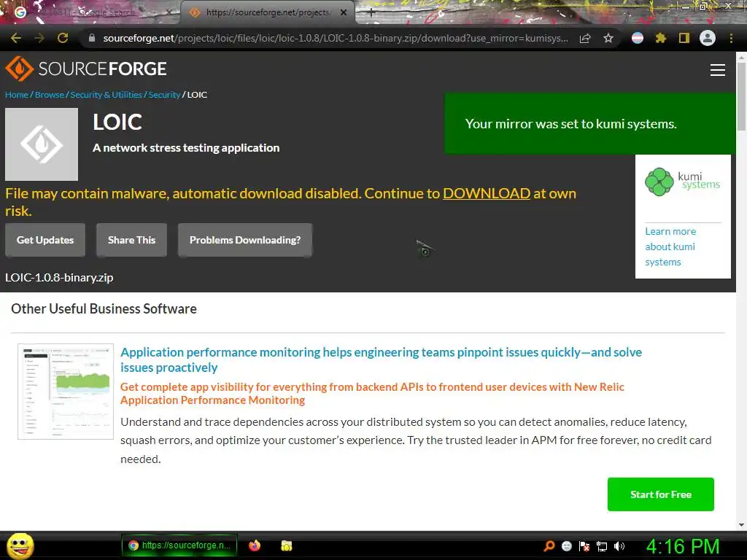Viewport: 747px width, 560px height.
Task: Click the network tray icon
Action: click(602, 546)
